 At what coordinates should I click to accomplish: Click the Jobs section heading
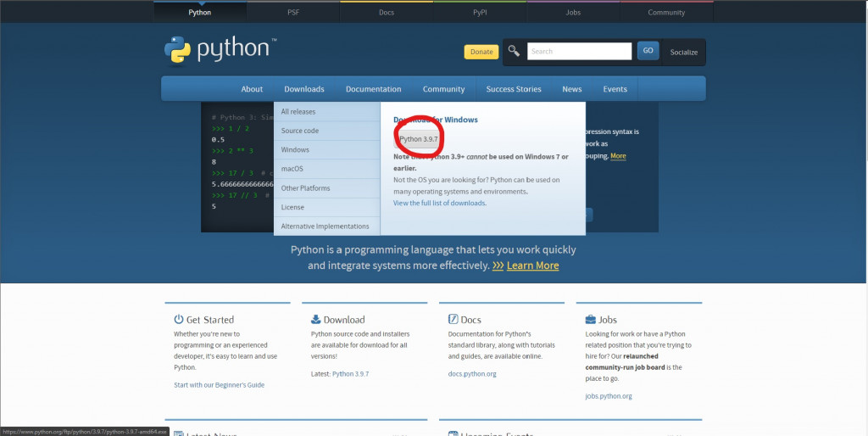click(607, 320)
